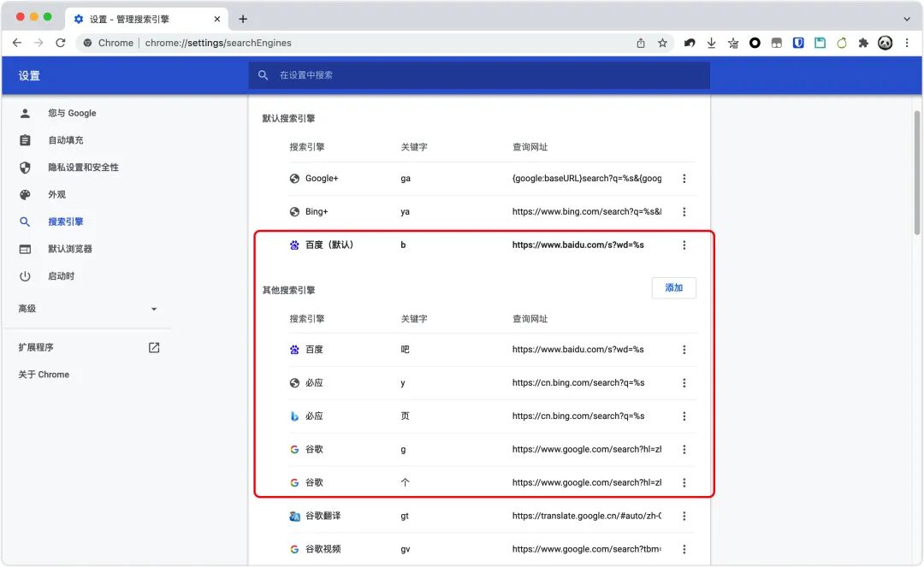This screenshot has height=567, width=924.
Task: Open more actions for 谷歌视频 row
Action: [x=684, y=549]
